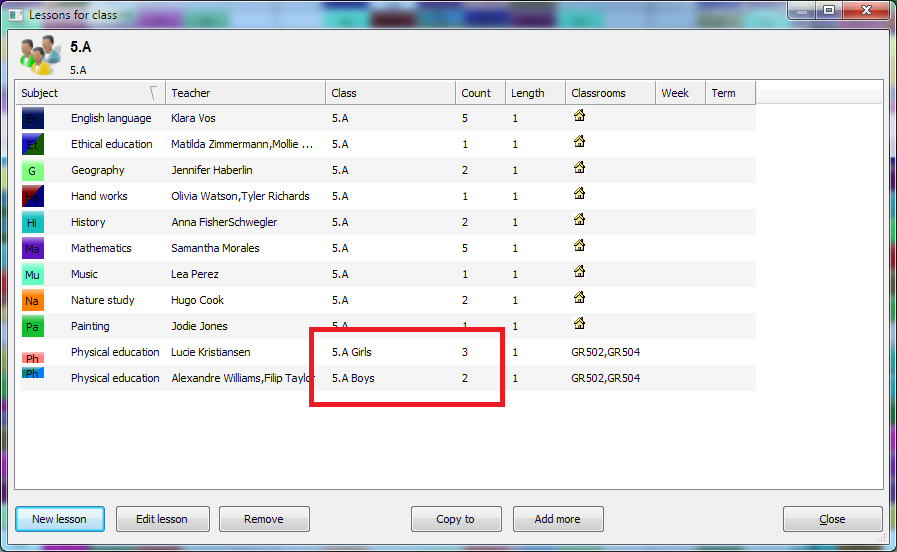Click the classroom house icon for Painting
The width and height of the screenshot is (897, 552).
578,324
